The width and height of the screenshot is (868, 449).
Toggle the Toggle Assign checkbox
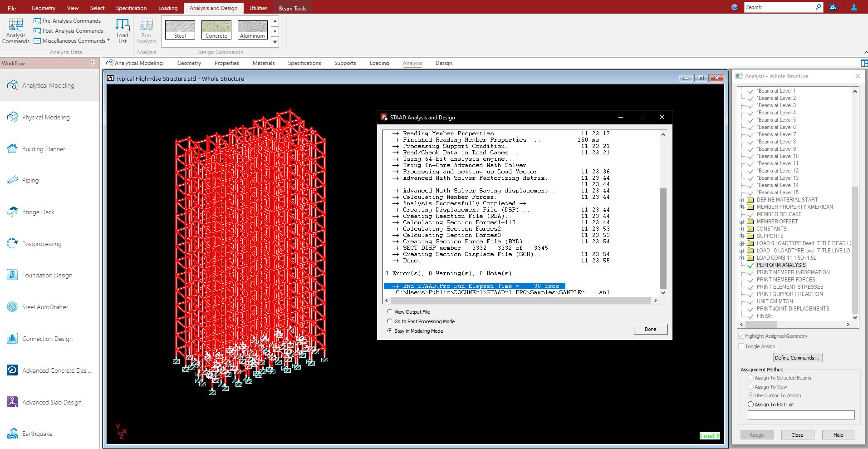741,346
